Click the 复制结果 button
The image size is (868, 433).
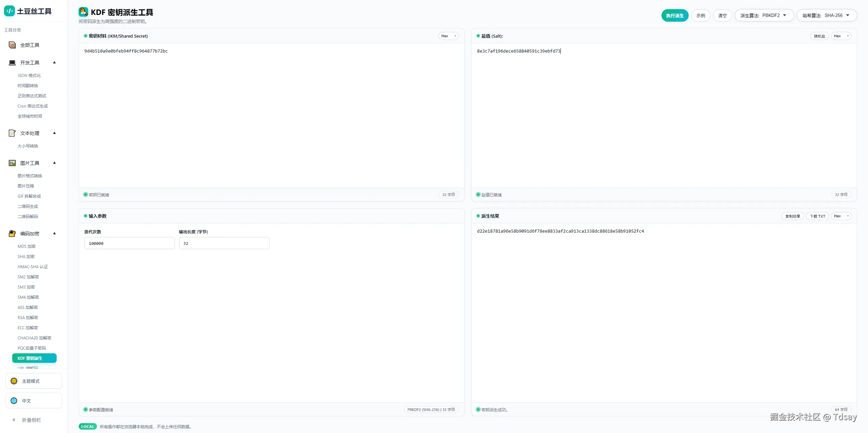tap(792, 216)
